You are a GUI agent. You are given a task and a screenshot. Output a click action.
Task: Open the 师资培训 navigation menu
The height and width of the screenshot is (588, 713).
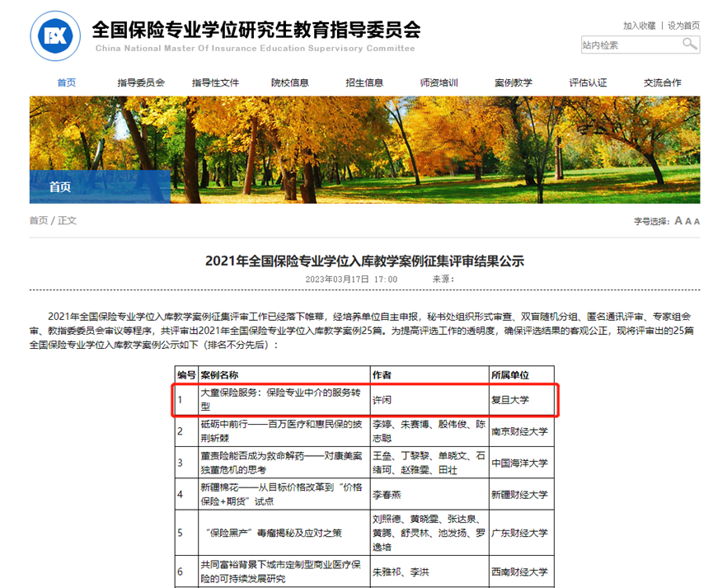438,82
